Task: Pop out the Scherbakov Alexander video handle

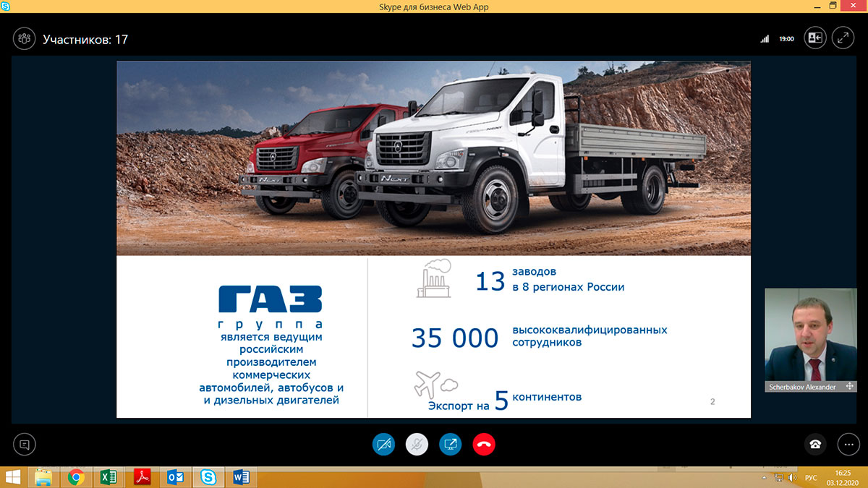Action: 850,387
